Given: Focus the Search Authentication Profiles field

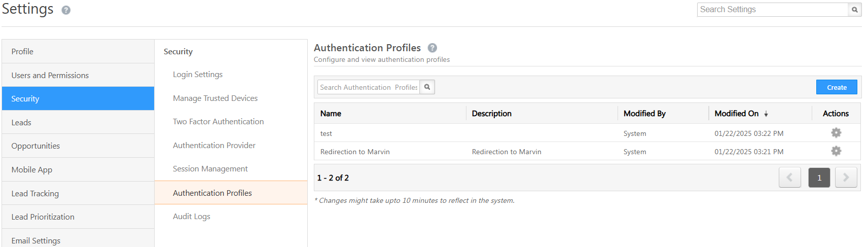Looking at the screenshot, I should click(369, 87).
